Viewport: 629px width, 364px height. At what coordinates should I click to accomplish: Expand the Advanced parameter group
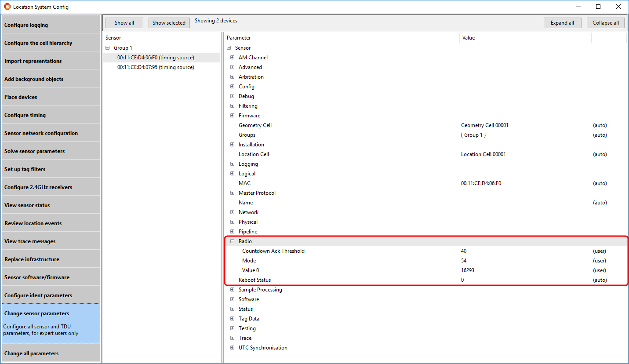coord(232,67)
